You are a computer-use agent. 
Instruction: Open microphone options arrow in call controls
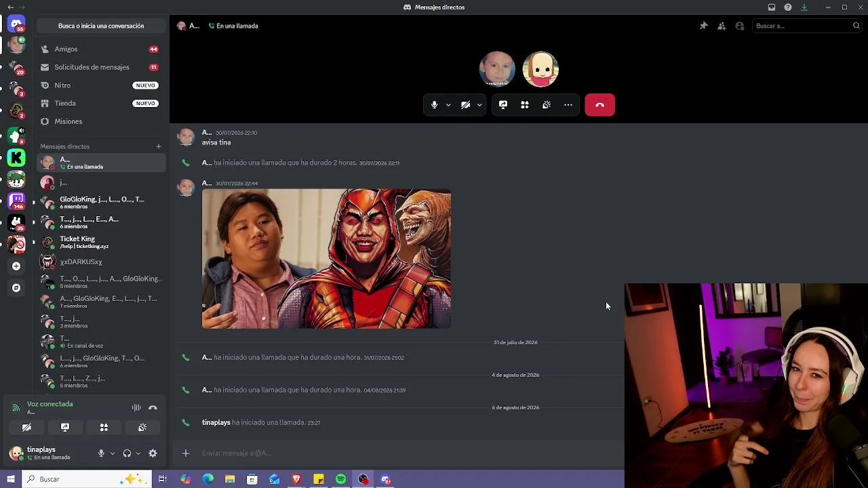click(x=448, y=105)
